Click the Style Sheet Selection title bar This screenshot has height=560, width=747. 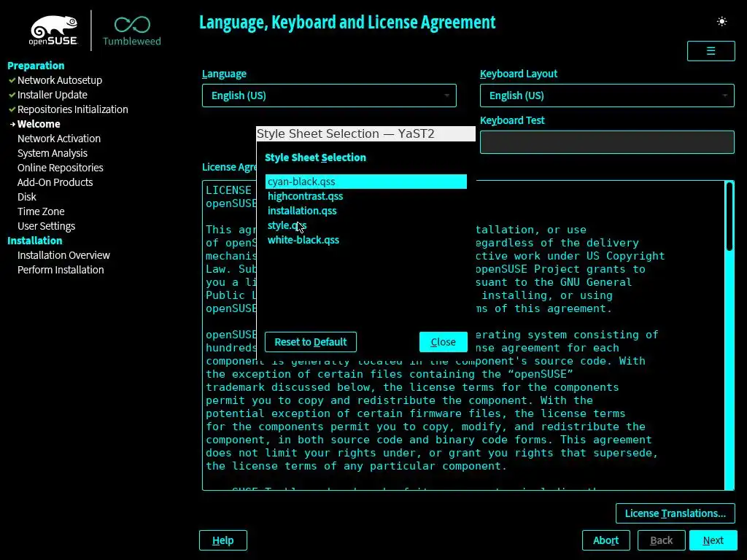pyautogui.click(x=365, y=134)
